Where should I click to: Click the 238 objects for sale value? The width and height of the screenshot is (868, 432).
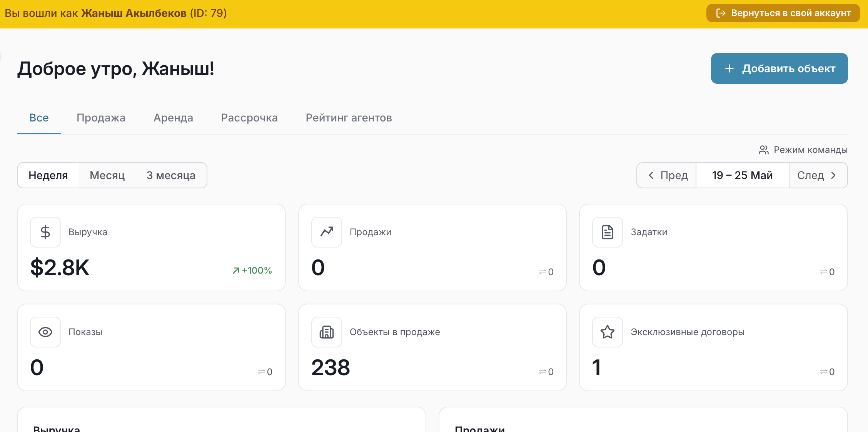(x=331, y=367)
